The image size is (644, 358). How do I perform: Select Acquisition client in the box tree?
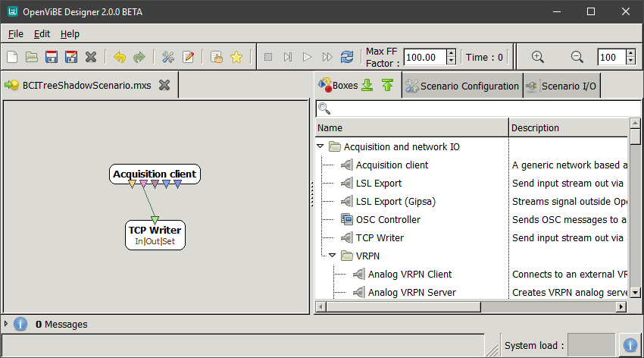(x=392, y=165)
